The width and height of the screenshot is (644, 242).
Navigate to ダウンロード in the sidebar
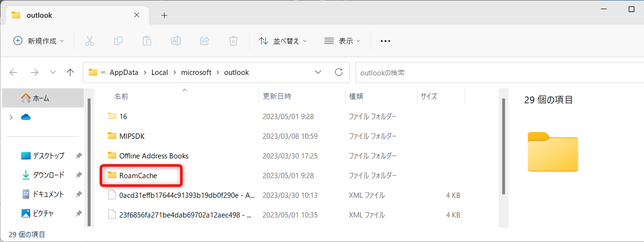pyautogui.click(x=48, y=175)
